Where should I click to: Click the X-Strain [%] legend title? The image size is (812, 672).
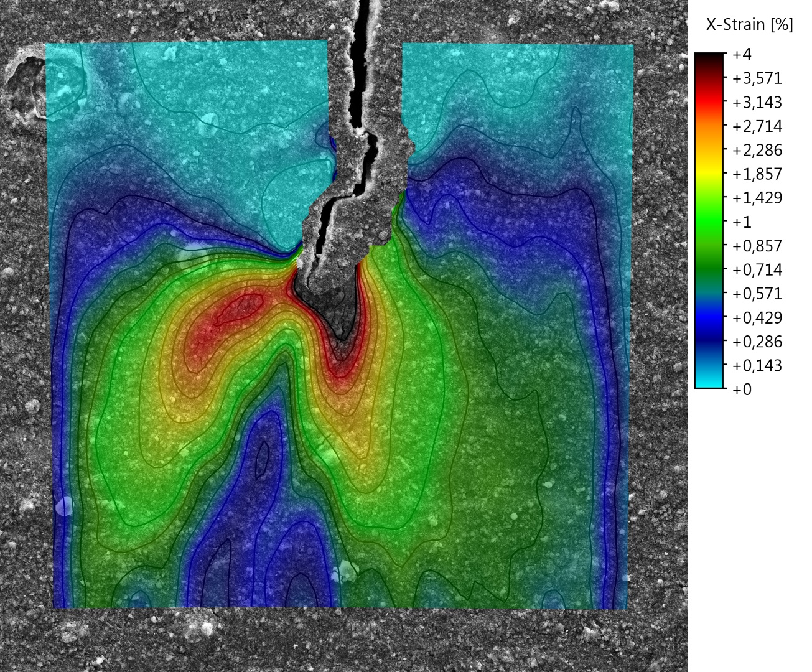point(749,25)
